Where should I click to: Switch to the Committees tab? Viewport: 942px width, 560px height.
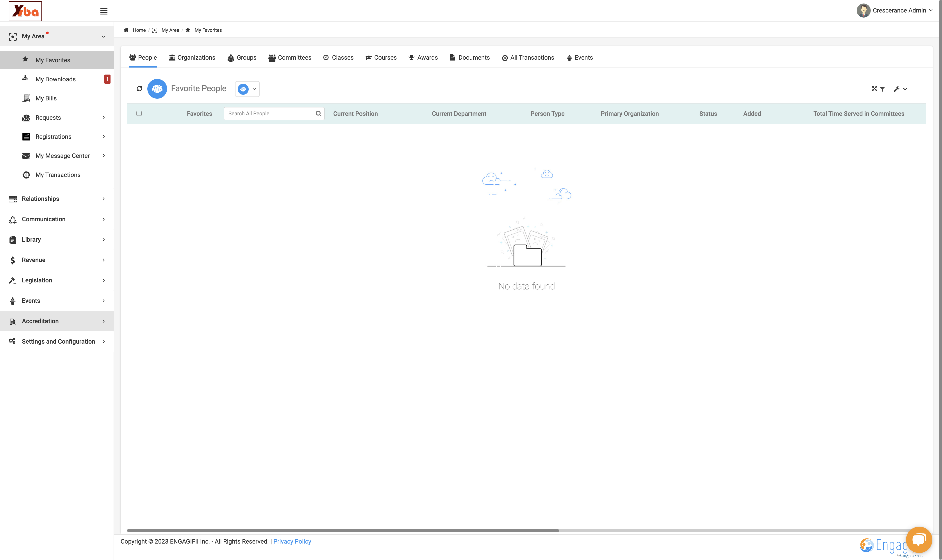pyautogui.click(x=290, y=58)
